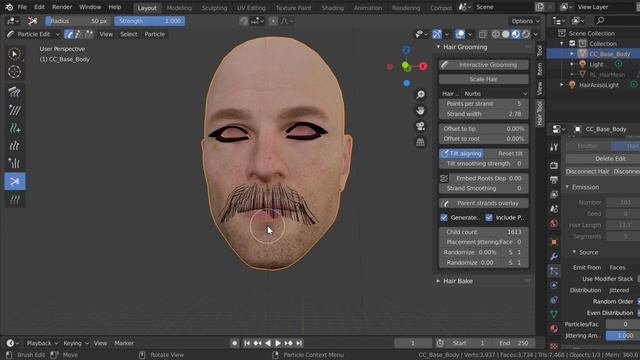Screen dimensions: 640x360
Task: Toggle the Collection exclude checkbox in outliner
Action: pyautogui.click(x=572, y=44)
